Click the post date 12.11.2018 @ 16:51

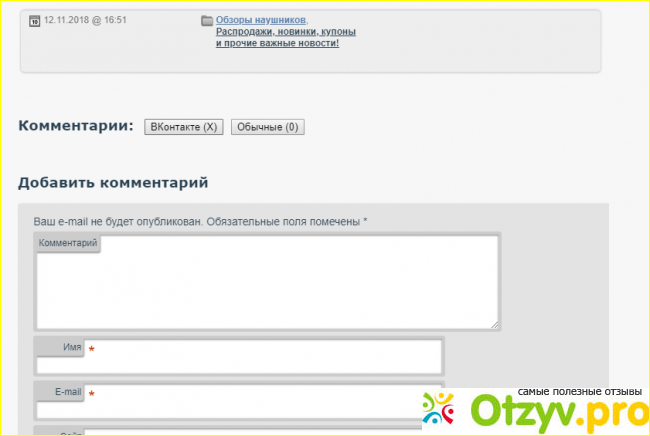(x=85, y=20)
